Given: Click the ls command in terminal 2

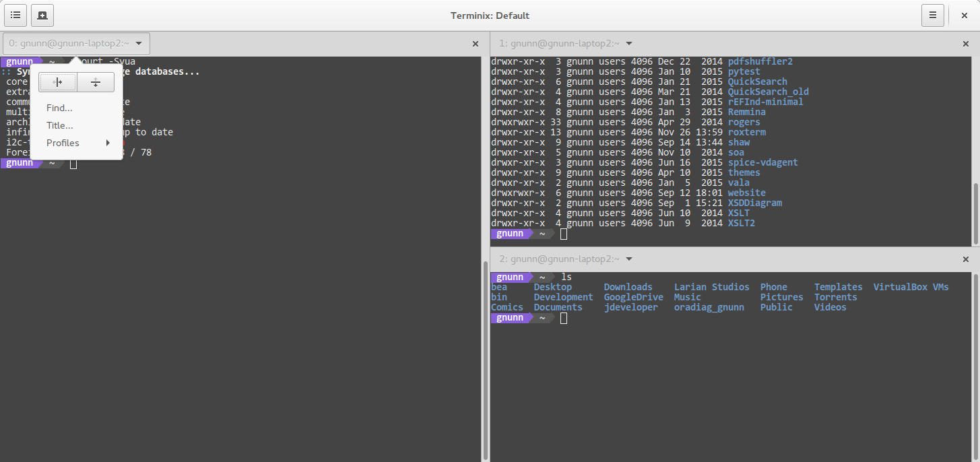Looking at the screenshot, I should (x=566, y=277).
